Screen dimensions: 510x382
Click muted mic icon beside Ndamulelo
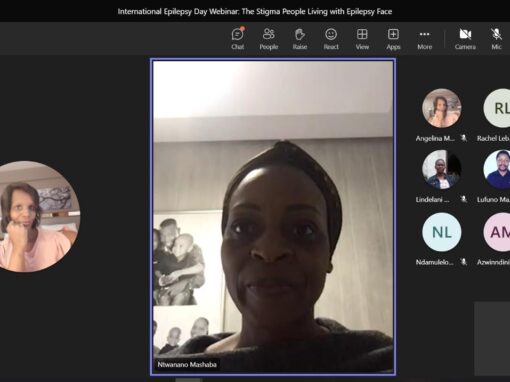[463, 262]
